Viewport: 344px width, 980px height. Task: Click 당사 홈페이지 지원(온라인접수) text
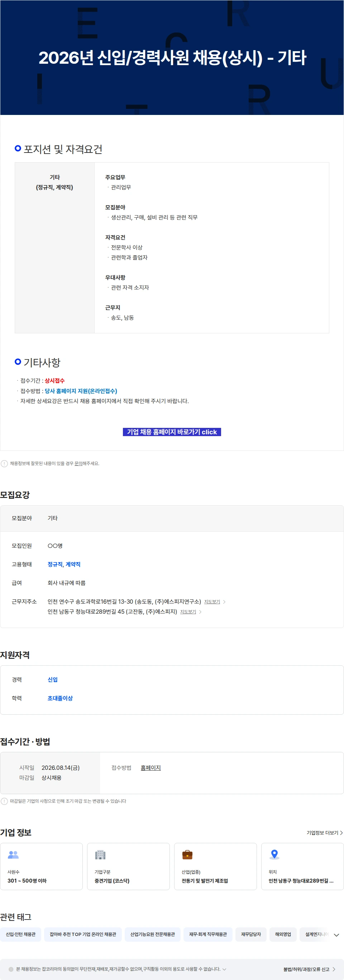click(81, 391)
